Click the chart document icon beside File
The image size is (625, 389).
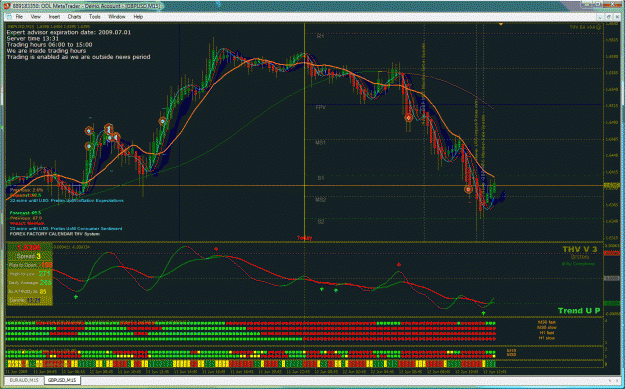click(9, 17)
